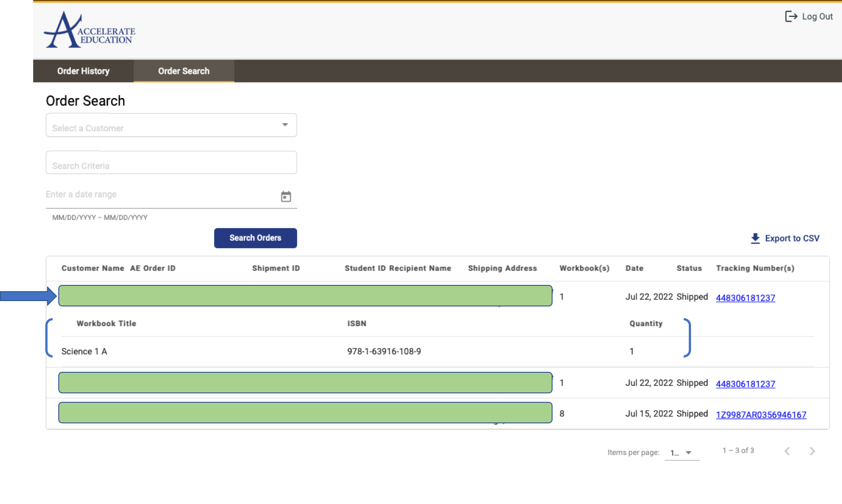Screen dimensions: 842x504
Task: Click the Shipping Address column header
Action: pos(502,268)
